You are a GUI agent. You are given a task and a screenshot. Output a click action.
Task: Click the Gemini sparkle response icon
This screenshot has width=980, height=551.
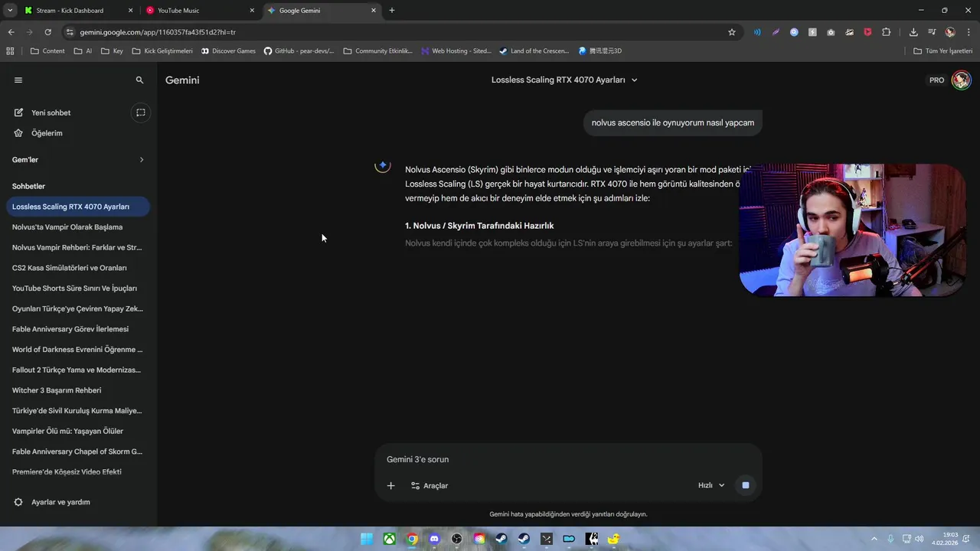[383, 166]
